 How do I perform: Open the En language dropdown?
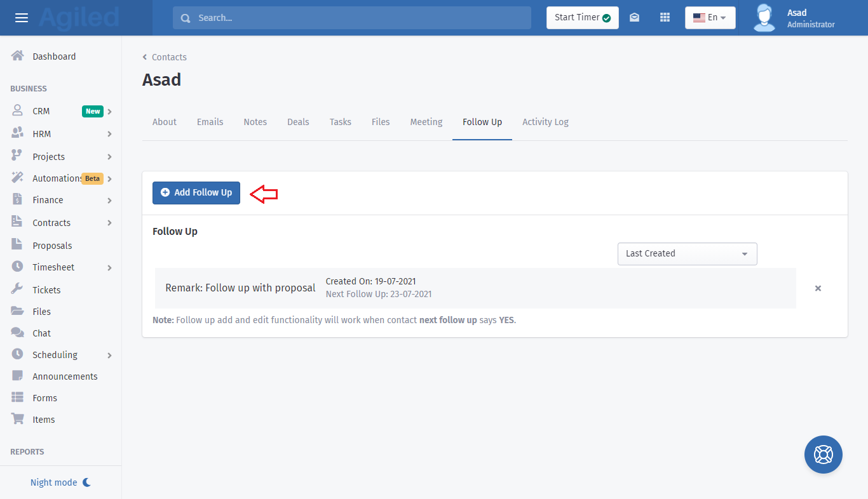(710, 18)
